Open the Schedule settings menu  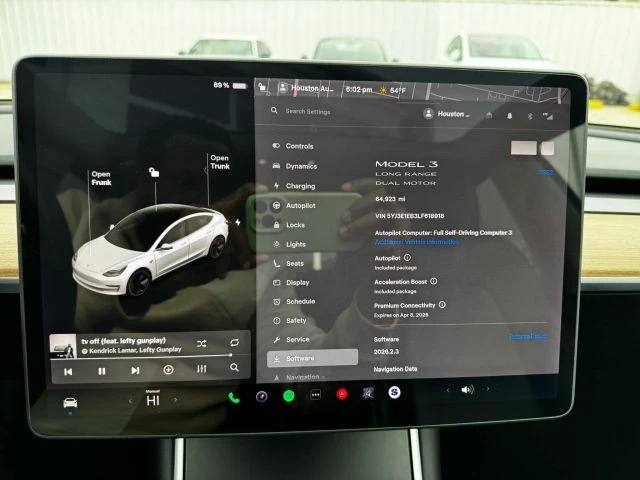point(294,301)
